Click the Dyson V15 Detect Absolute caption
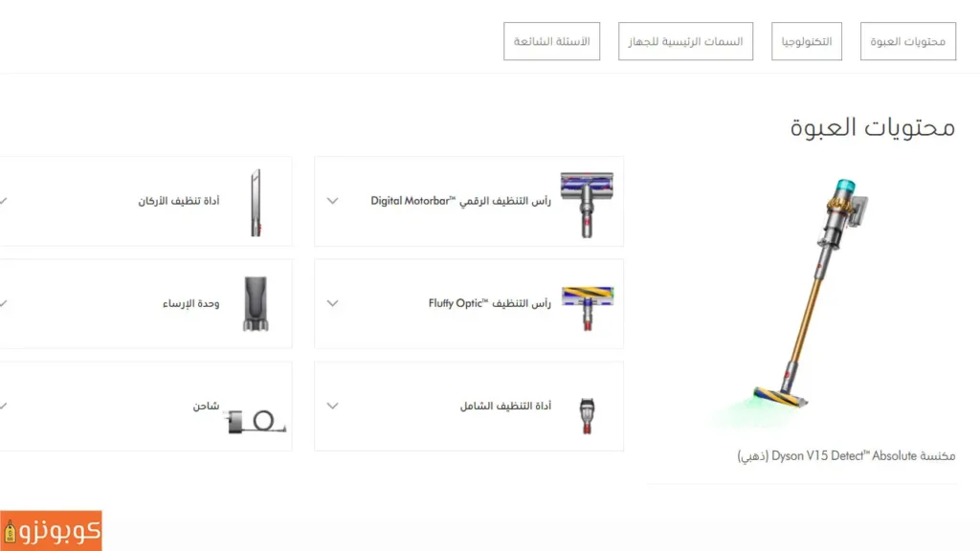The image size is (980, 551). point(846,456)
